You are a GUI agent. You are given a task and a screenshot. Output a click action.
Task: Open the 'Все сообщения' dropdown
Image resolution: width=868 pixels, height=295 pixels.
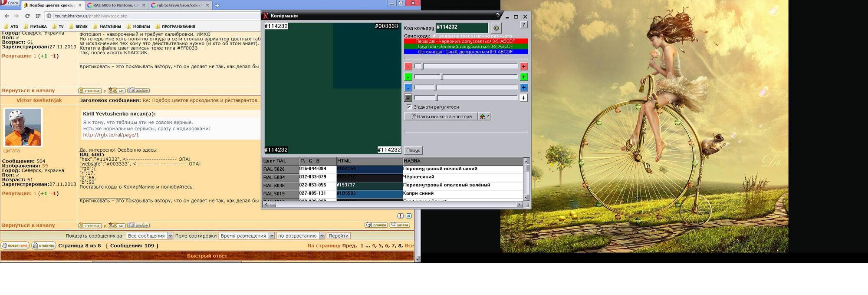point(149,236)
